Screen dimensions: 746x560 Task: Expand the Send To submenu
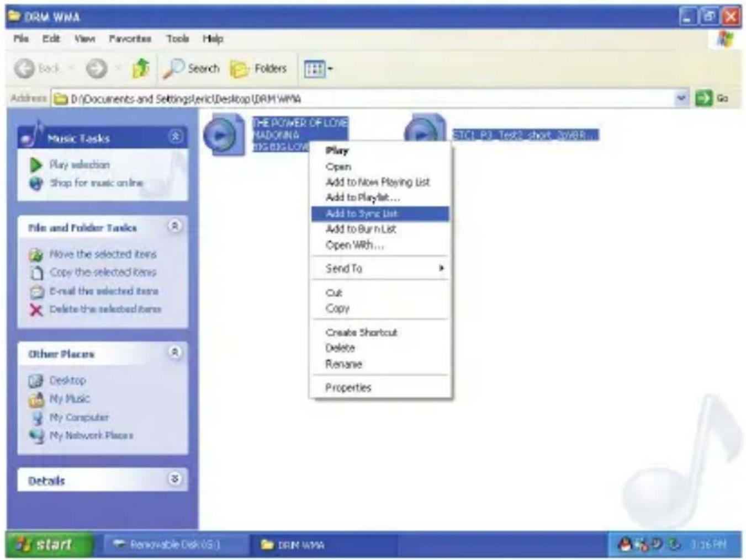(380, 268)
